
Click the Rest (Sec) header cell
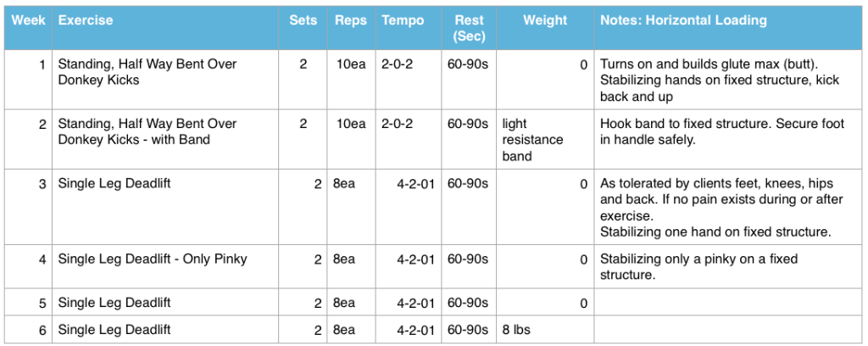[x=469, y=28]
